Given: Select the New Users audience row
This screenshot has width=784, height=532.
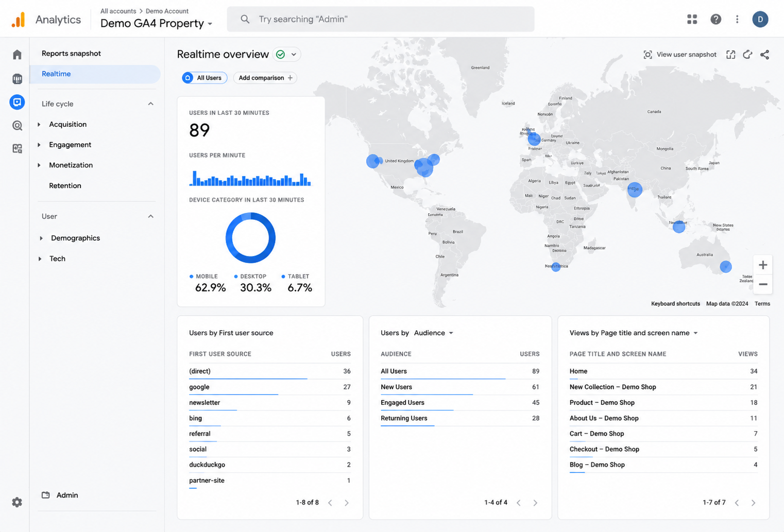Looking at the screenshot, I should (460, 387).
